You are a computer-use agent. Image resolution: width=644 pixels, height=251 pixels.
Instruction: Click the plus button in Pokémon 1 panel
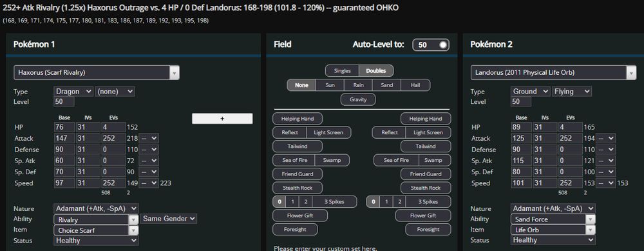[222, 119]
